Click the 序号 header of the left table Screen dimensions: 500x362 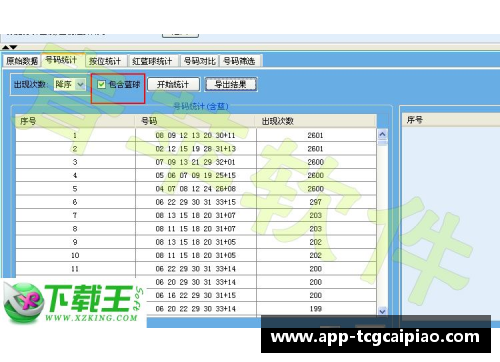coord(75,121)
